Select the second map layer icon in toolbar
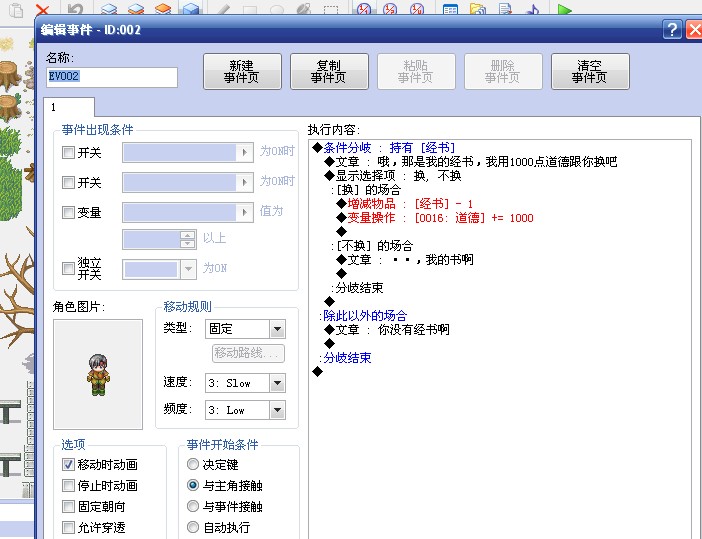The height and width of the screenshot is (539, 702). (136, 9)
